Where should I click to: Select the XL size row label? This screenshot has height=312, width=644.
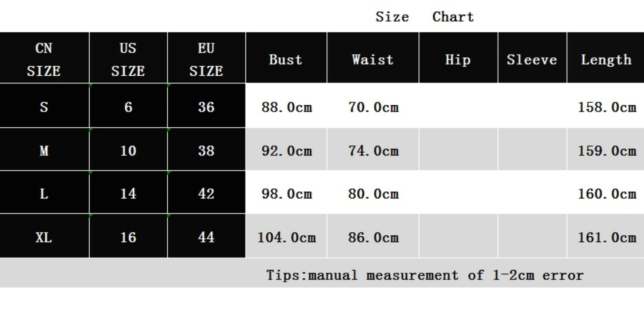[44, 238]
